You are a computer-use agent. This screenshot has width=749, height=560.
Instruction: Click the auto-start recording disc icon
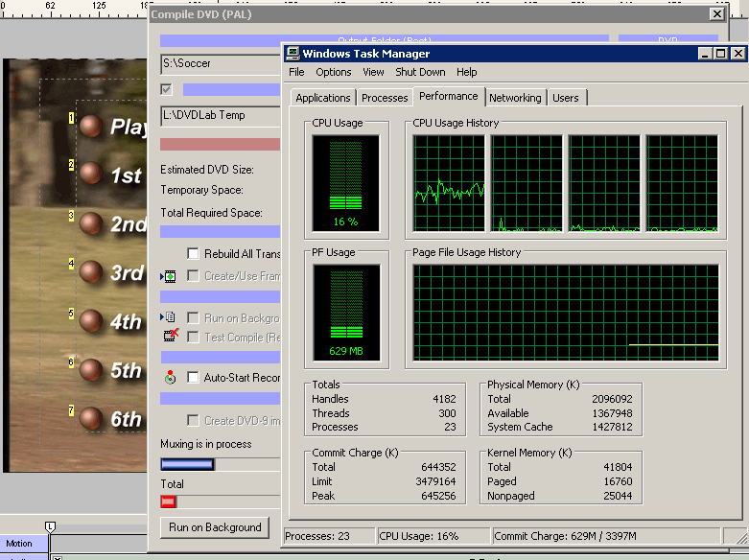pos(170,377)
